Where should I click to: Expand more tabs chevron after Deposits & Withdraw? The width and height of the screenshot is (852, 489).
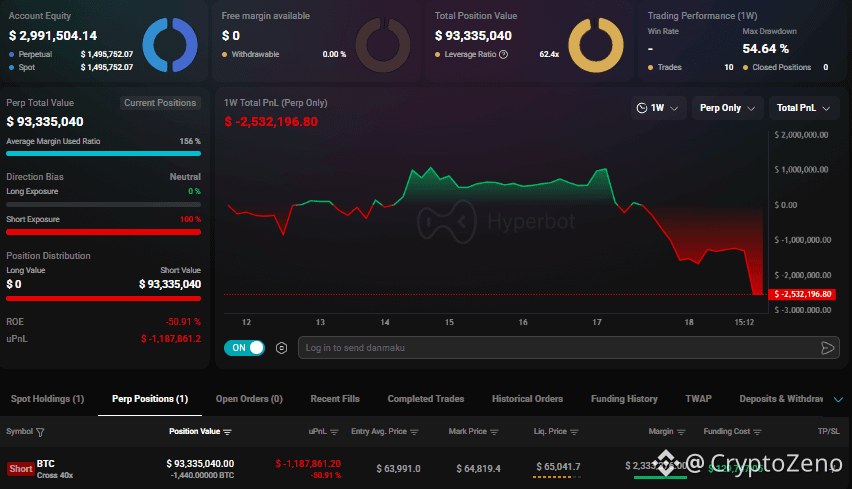pyautogui.click(x=838, y=399)
